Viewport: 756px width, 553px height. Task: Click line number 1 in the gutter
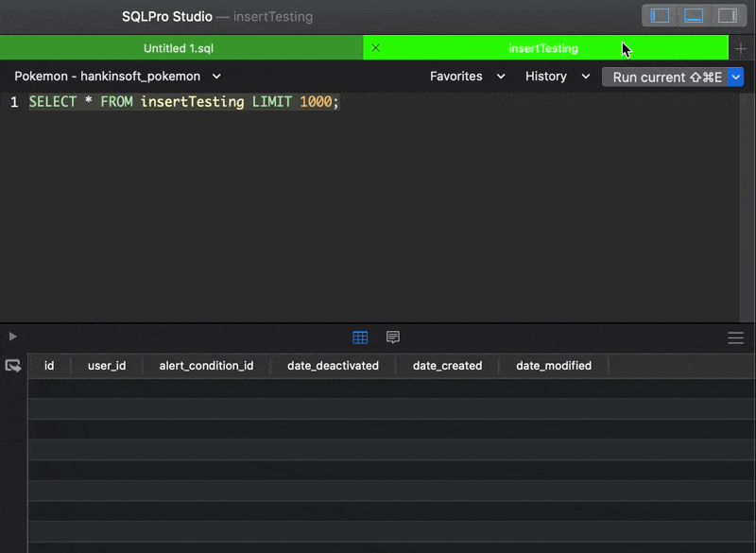14,102
